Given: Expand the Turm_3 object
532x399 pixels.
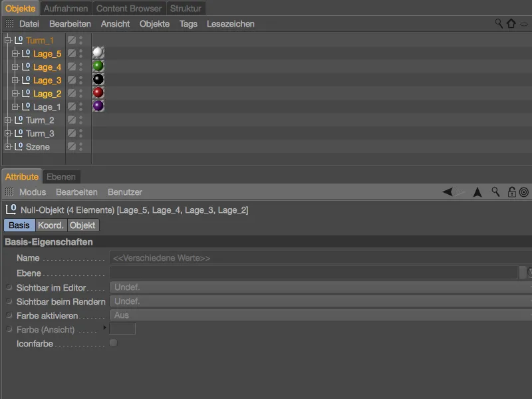Looking at the screenshot, I should [x=8, y=134].
